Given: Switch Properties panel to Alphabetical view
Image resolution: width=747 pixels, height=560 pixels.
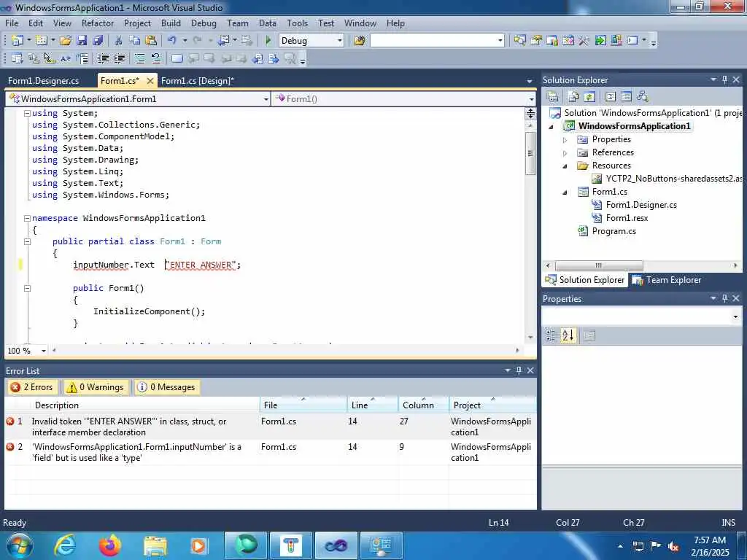Looking at the screenshot, I should (x=568, y=335).
